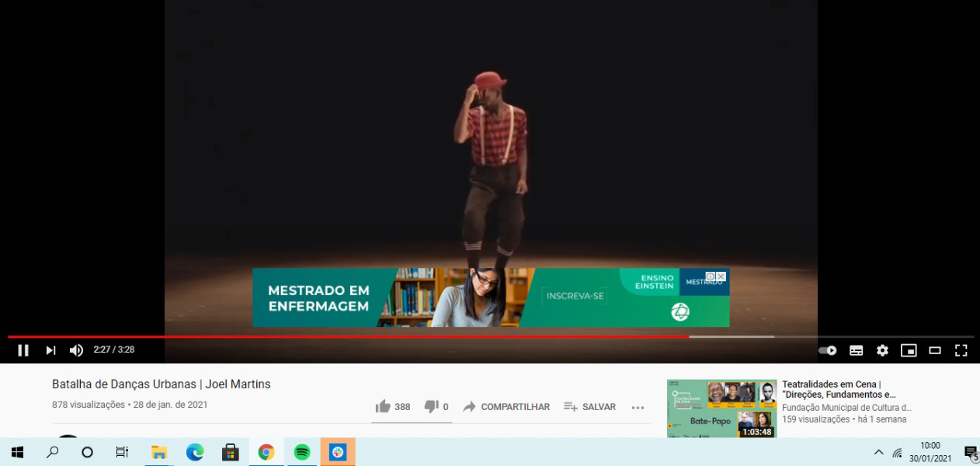Viewport: 980px width, 466px height.
Task: Close the Mestrado em Enfermagem ad overlay
Action: click(x=721, y=276)
